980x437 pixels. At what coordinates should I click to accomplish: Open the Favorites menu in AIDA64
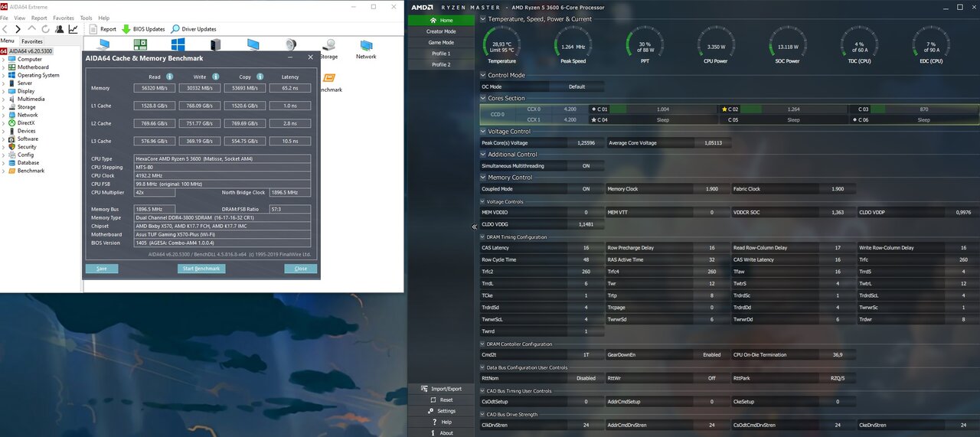(64, 18)
